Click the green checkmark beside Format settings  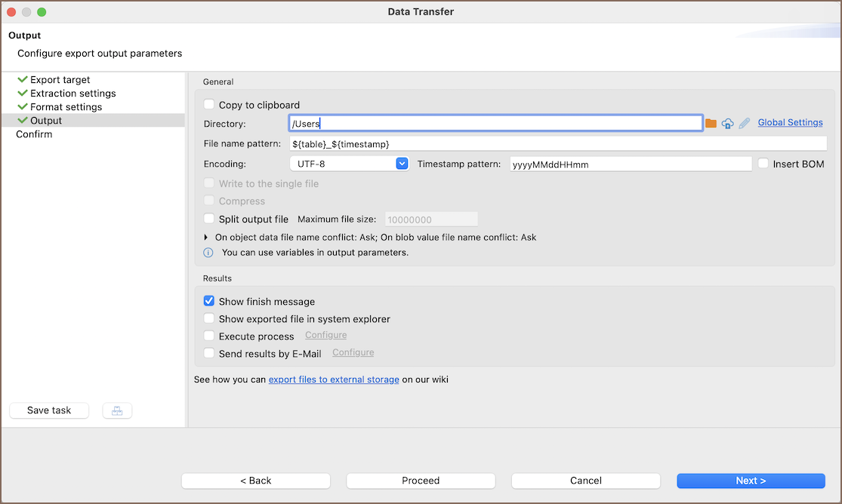[x=23, y=106]
